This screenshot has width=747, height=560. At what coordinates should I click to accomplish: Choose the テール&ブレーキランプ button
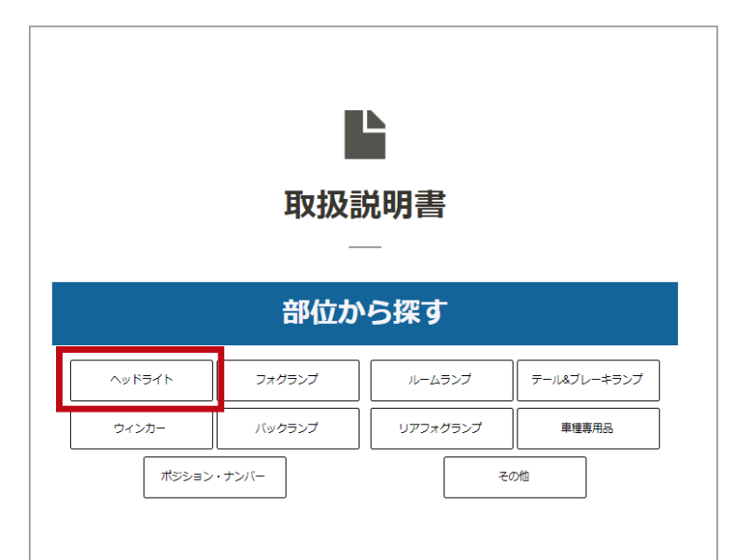click(587, 380)
